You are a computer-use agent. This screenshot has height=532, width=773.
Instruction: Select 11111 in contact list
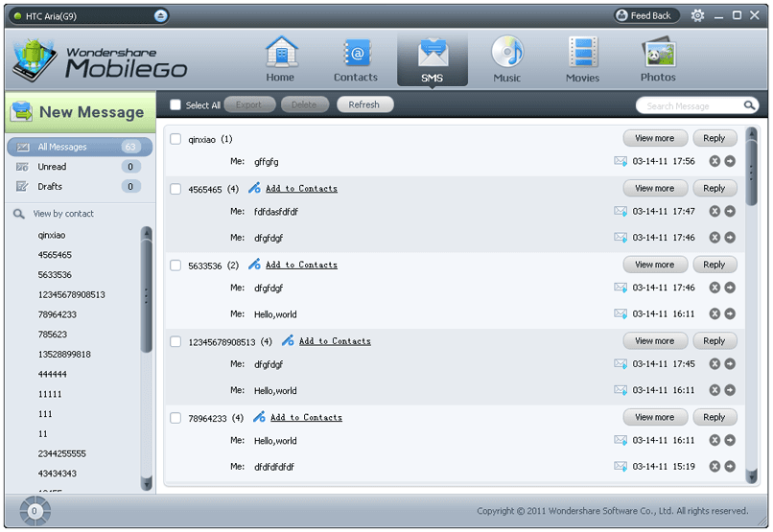50,394
